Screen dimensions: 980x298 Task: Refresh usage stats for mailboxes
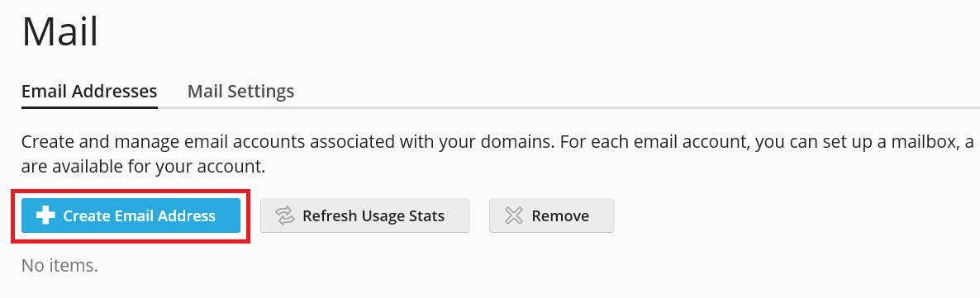coord(365,215)
